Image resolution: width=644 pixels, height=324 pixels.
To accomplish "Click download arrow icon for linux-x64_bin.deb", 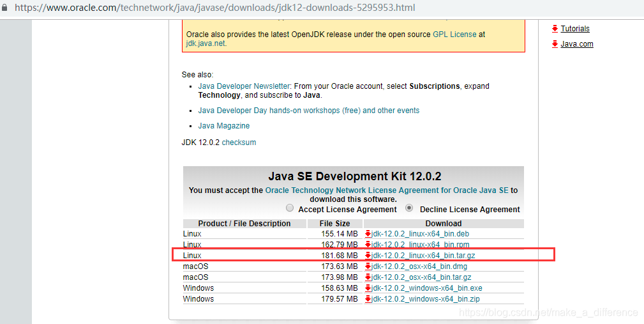I will [x=368, y=233].
